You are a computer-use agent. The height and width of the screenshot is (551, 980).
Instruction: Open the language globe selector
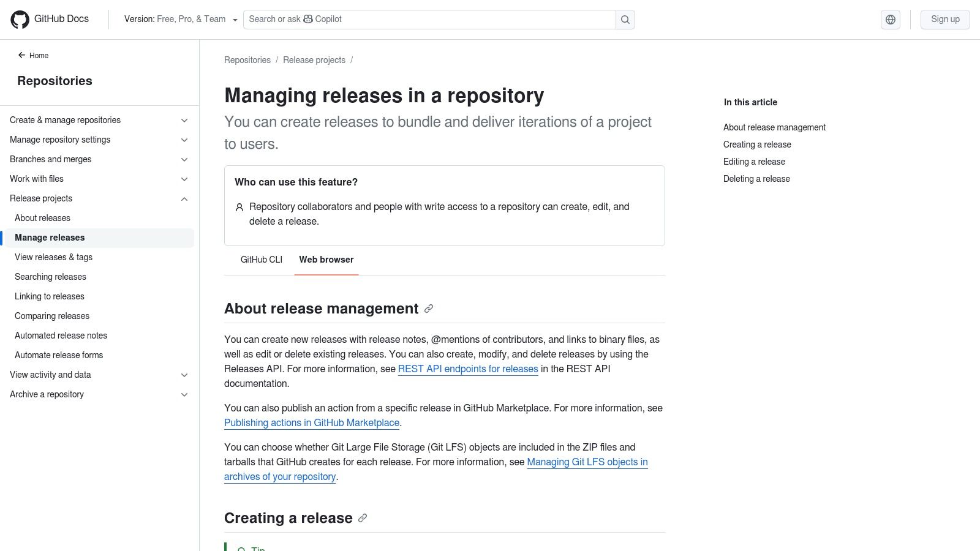[890, 20]
